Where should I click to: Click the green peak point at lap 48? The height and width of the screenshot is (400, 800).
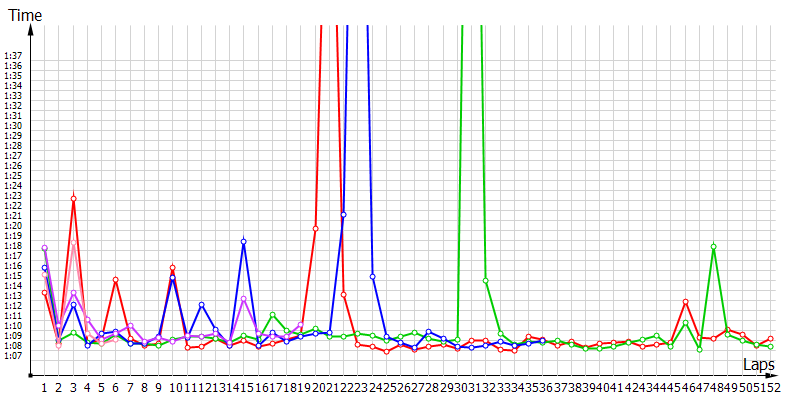(x=714, y=246)
